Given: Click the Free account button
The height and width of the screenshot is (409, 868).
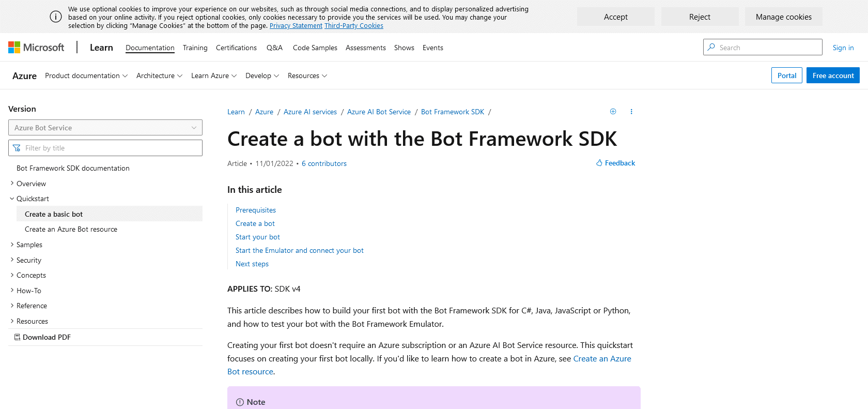Looking at the screenshot, I should 833,75.
